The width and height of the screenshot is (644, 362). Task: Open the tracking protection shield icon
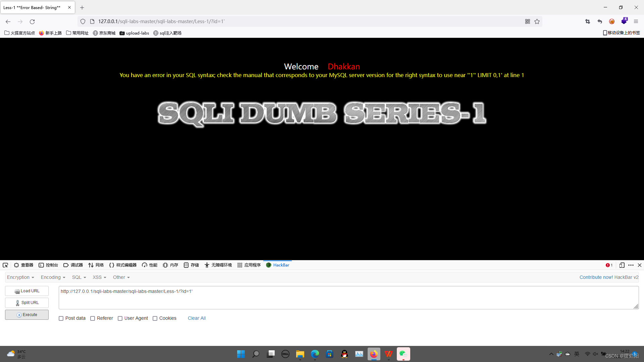point(83,21)
